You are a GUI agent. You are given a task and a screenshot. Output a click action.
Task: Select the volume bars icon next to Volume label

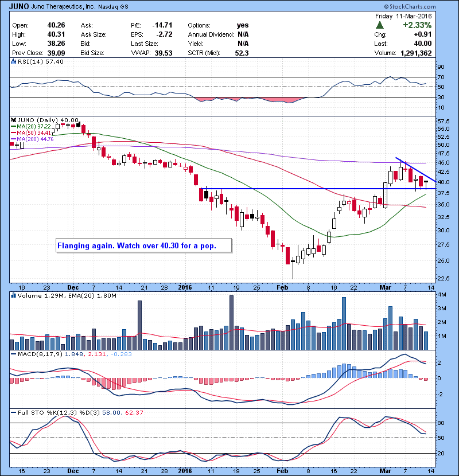pyautogui.click(x=13, y=295)
